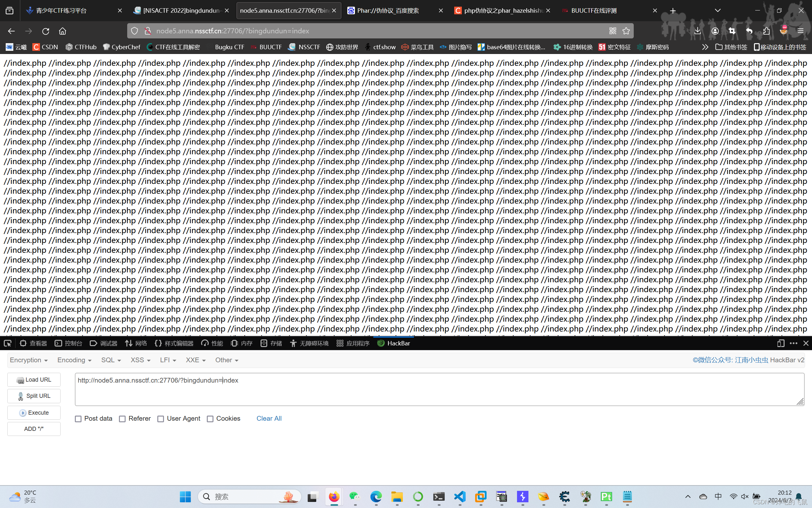Open Visual Studio Code from taskbar
This screenshot has width=812, height=508.
(x=460, y=496)
